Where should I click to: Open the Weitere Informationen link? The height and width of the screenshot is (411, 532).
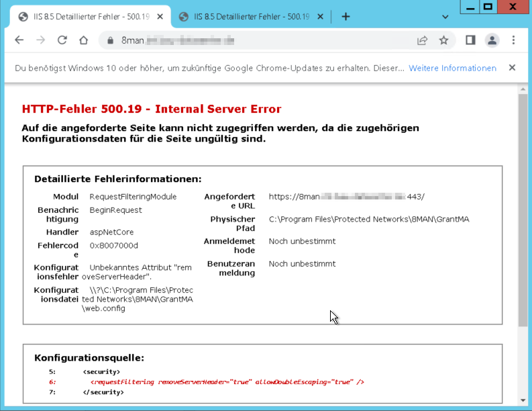pos(452,68)
